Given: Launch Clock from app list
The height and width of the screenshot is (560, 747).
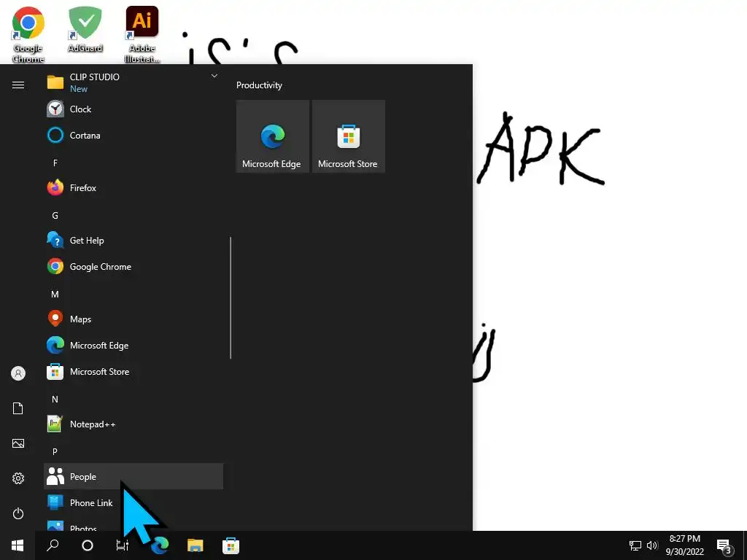Looking at the screenshot, I should click(x=133, y=109).
